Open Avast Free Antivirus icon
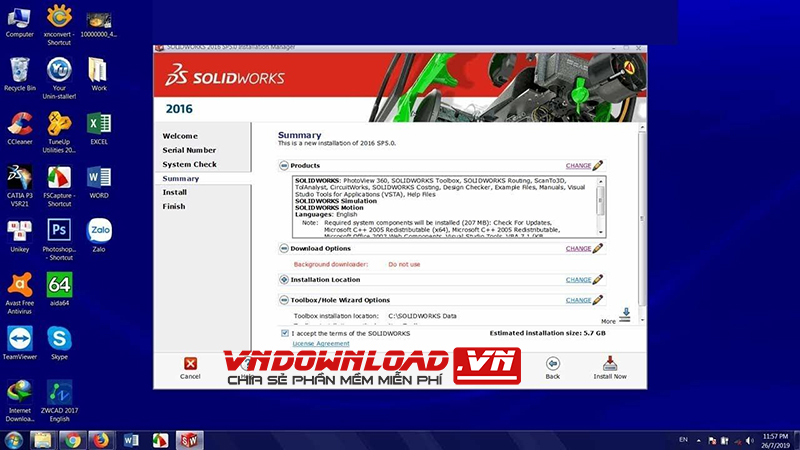Viewport: 800px width, 450px height. (x=19, y=293)
